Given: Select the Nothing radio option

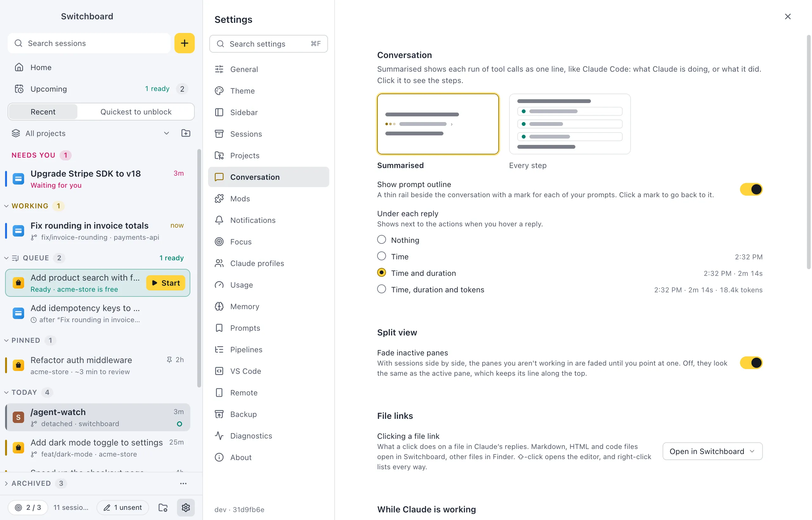Looking at the screenshot, I should [x=382, y=240].
